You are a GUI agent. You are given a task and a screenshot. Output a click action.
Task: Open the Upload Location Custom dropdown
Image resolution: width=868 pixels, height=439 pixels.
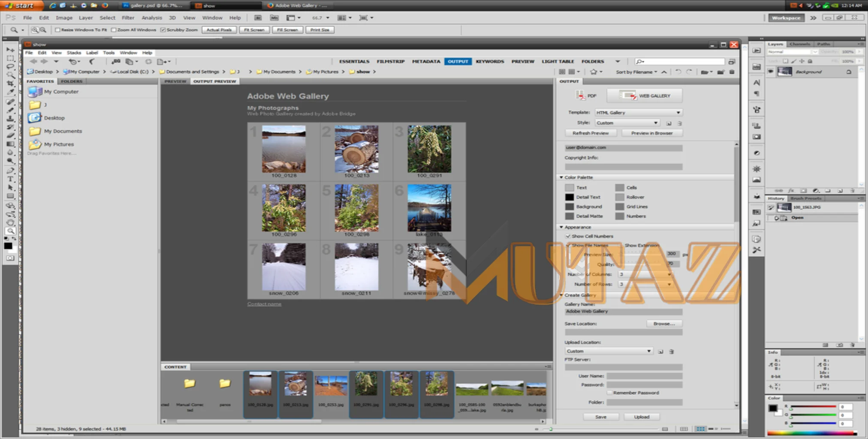609,351
